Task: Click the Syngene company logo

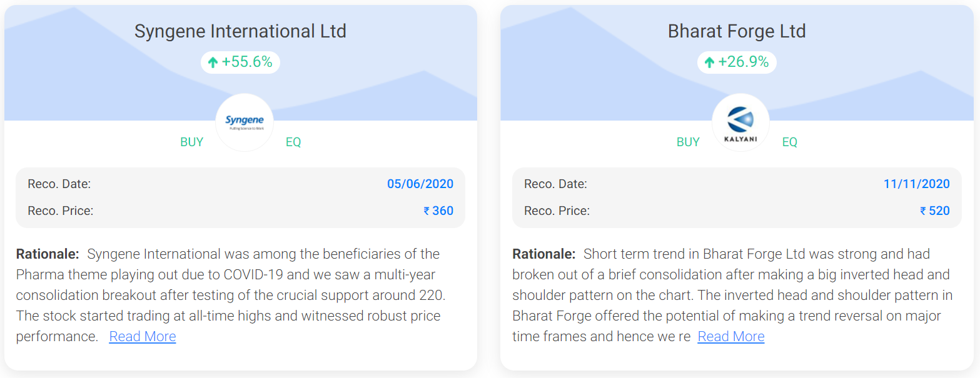Action: (x=245, y=122)
